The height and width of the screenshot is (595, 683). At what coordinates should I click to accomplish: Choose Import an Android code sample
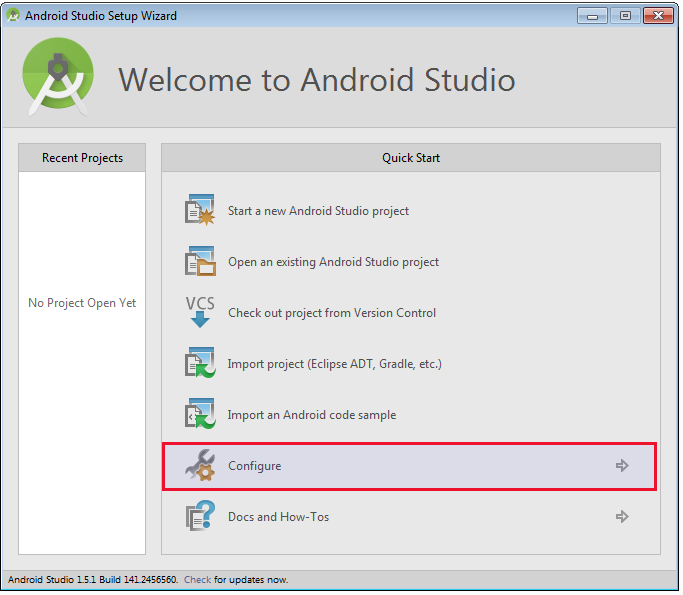pyautogui.click(x=312, y=415)
